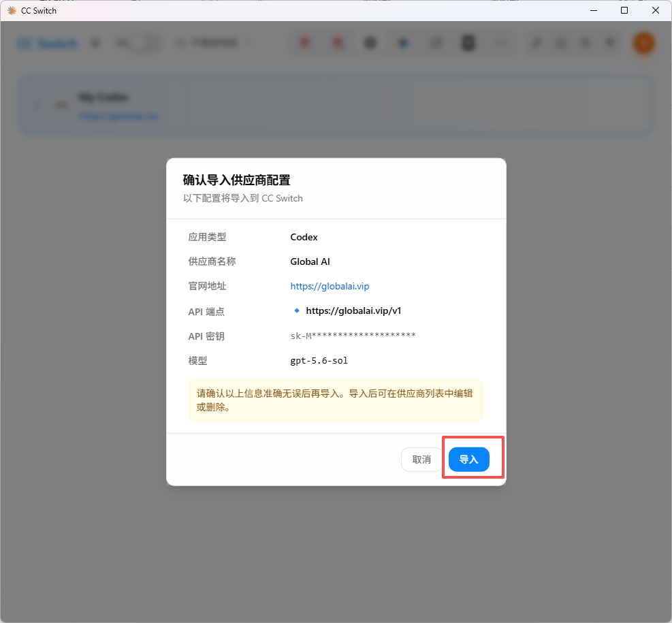This screenshot has height=623, width=672.
Task: Click the API 端点 label
Action: point(206,312)
